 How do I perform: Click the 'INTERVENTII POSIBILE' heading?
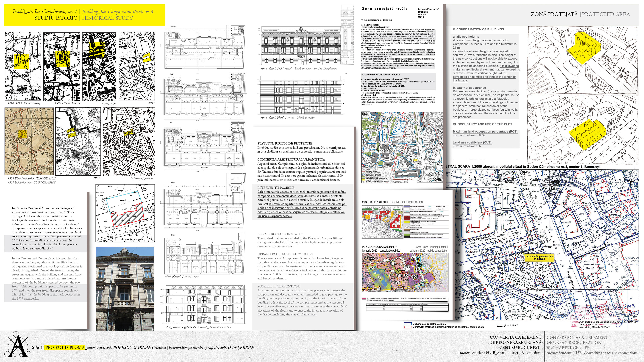tap(276, 188)
